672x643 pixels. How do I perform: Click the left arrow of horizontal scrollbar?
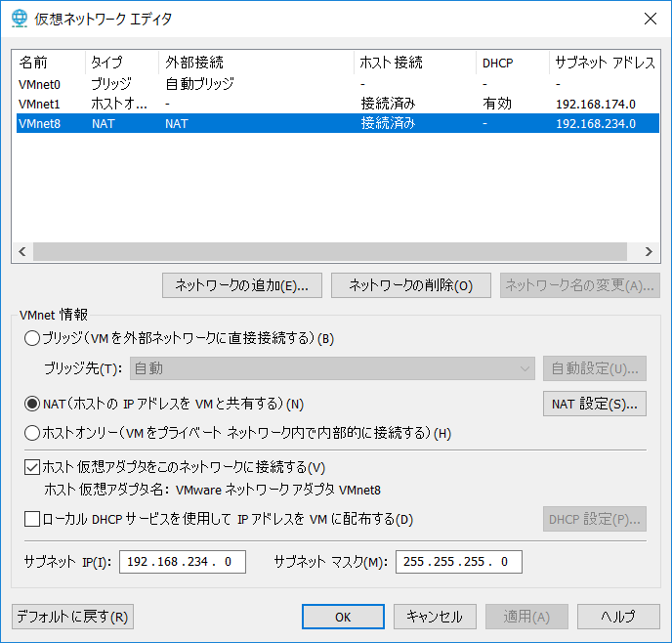click(x=22, y=251)
